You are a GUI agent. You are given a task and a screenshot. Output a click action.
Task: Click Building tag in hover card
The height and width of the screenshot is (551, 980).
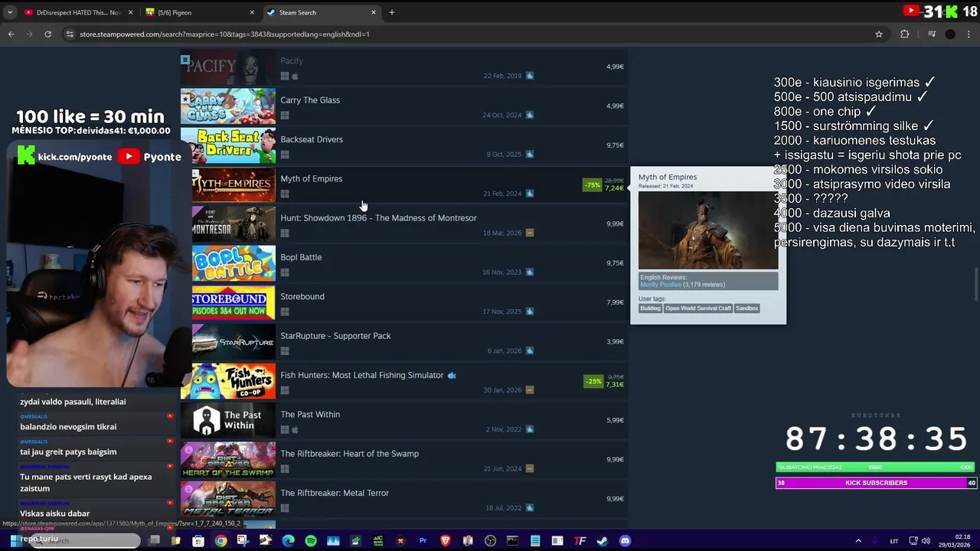click(650, 308)
